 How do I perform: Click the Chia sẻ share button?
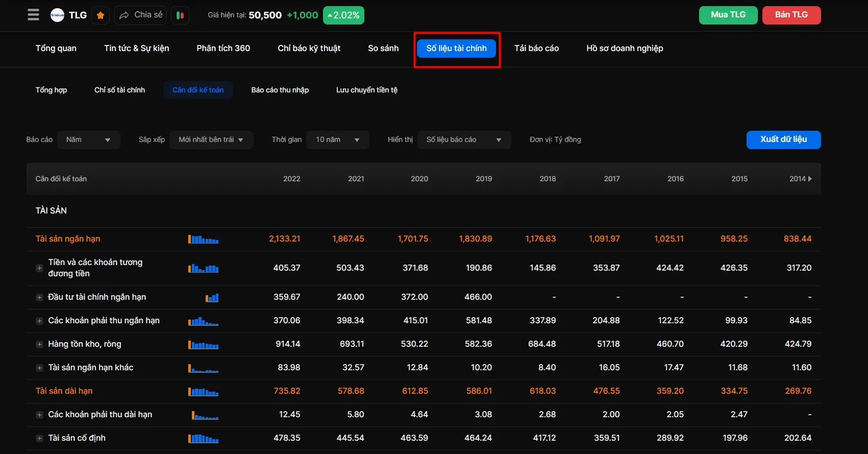[x=140, y=15]
